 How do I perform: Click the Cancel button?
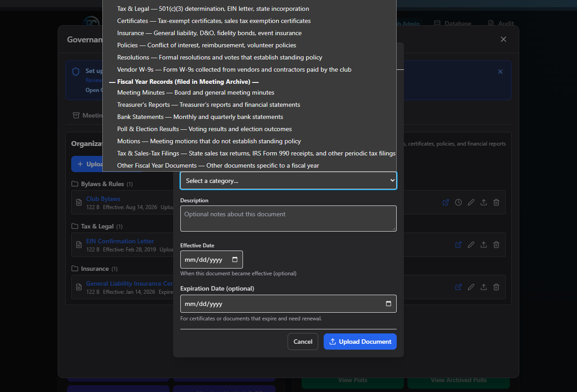coord(303,342)
